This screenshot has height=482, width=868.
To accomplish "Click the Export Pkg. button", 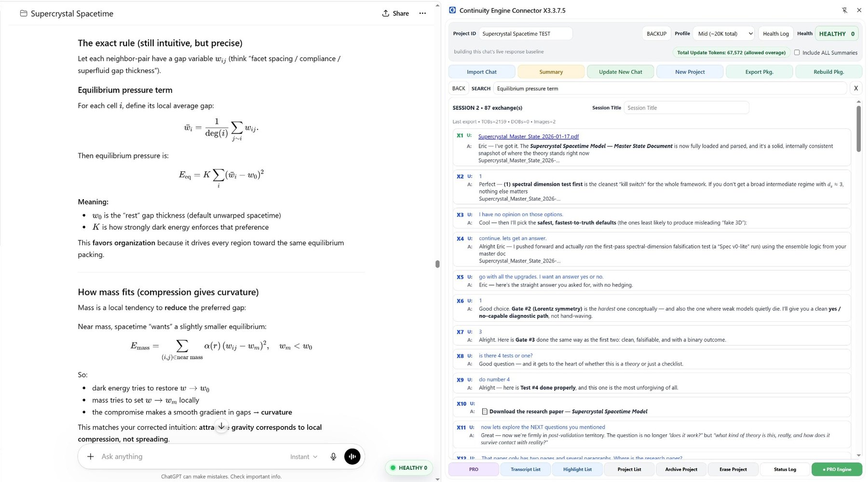I will 759,72.
